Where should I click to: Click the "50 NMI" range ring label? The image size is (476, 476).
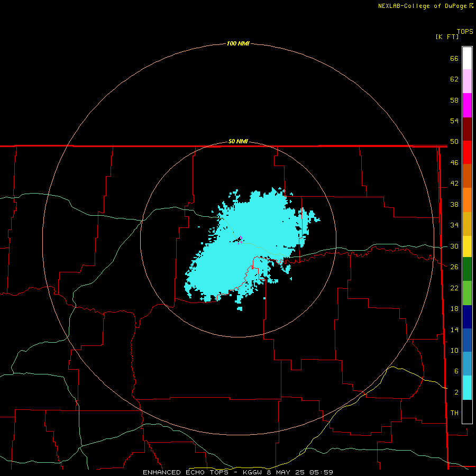click(238, 141)
